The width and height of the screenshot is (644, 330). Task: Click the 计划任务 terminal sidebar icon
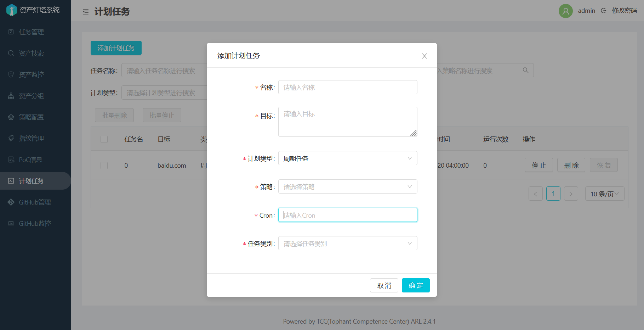[11, 181]
